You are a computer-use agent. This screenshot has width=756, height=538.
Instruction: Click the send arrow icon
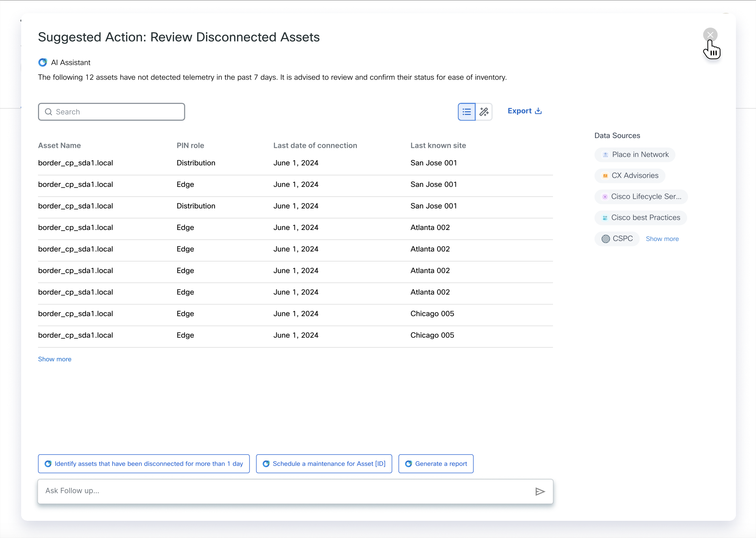[x=540, y=491]
